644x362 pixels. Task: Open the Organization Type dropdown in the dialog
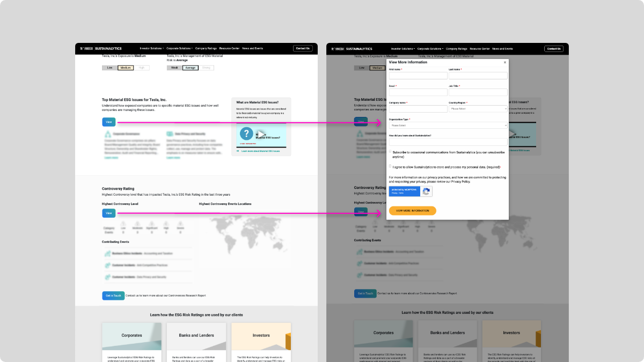(448, 125)
